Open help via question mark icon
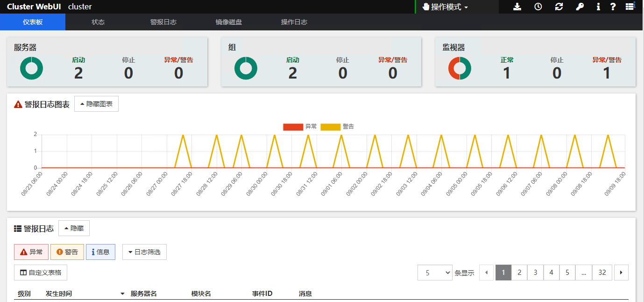Image resolution: width=644 pixels, height=302 pixels. coord(613,7)
